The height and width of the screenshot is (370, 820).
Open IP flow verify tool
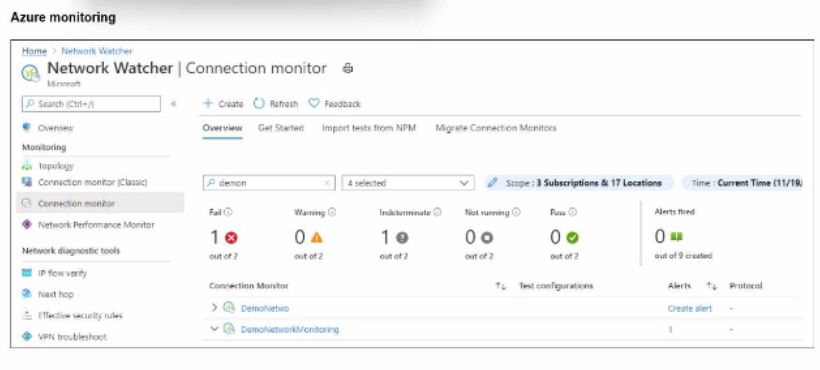point(62,273)
